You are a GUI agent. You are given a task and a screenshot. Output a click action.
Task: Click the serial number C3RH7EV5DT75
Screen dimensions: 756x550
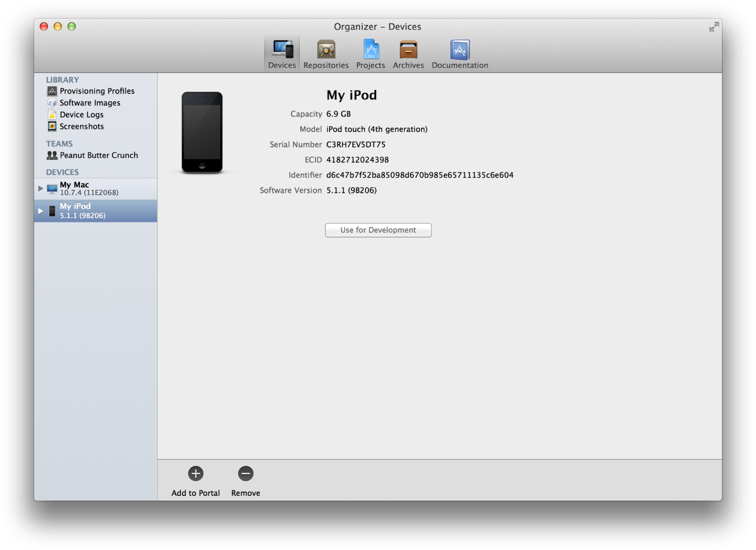[x=356, y=145]
